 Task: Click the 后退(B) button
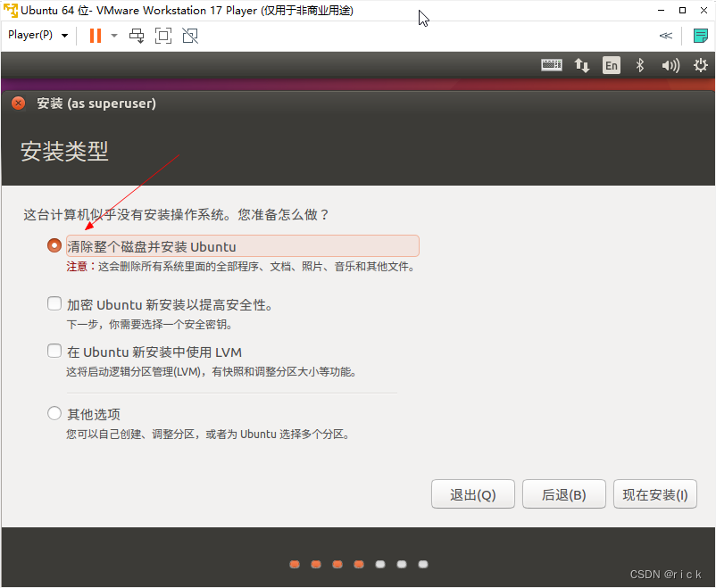563,493
